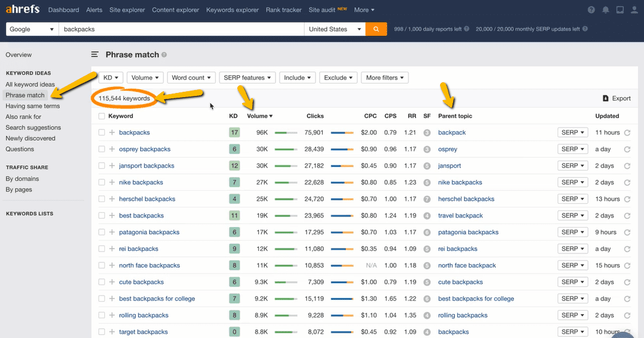The height and width of the screenshot is (338, 644).
Task: Refresh the osprey backpacks row data
Action: coord(627,149)
